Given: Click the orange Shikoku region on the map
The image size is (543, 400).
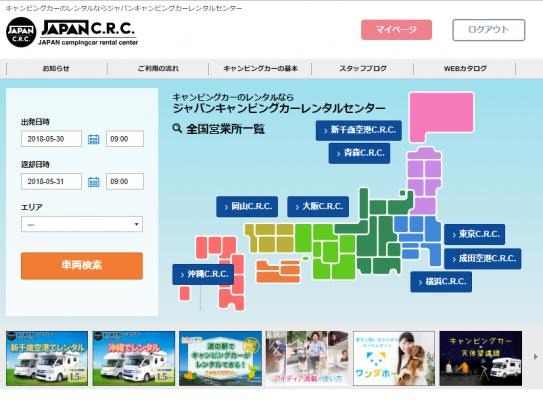Looking at the screenshot, I should (x=278, y=272).
